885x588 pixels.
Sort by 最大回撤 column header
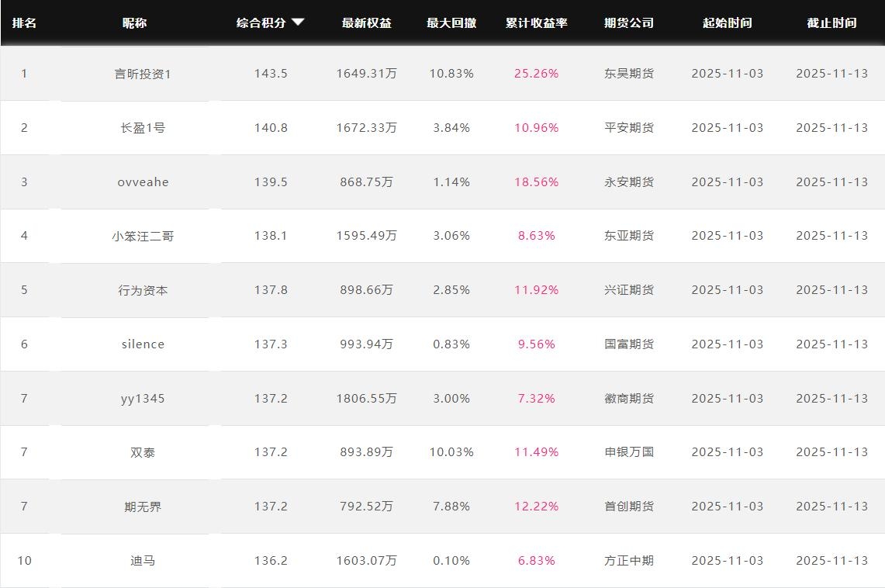click(451, 23)
